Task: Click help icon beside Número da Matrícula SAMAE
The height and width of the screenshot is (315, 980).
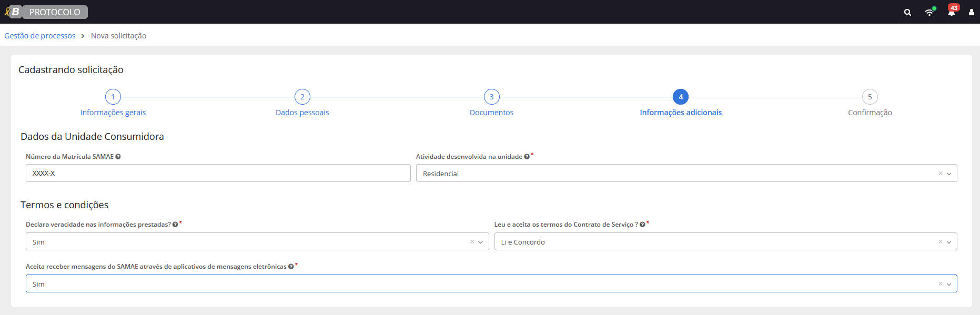Action: pos(118,157)
